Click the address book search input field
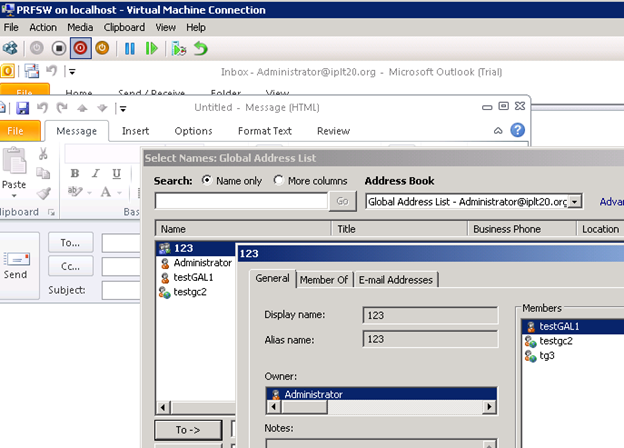 coord(242,201)
